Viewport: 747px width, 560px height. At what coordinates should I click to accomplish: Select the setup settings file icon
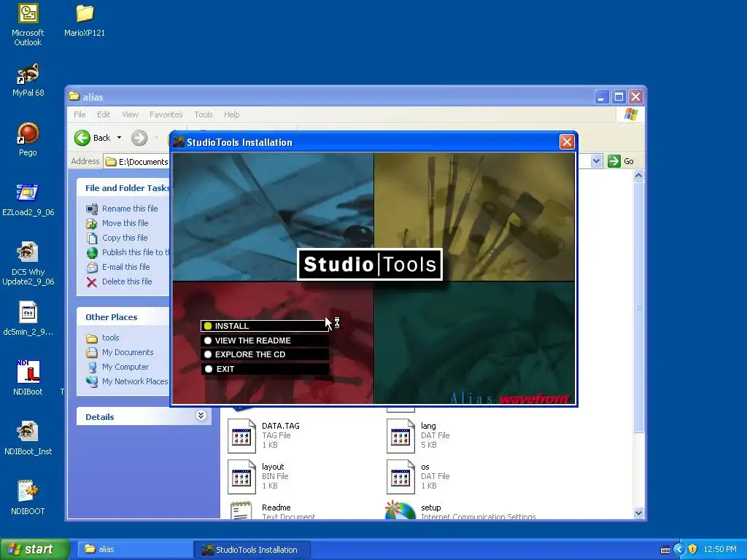[400, 510]
